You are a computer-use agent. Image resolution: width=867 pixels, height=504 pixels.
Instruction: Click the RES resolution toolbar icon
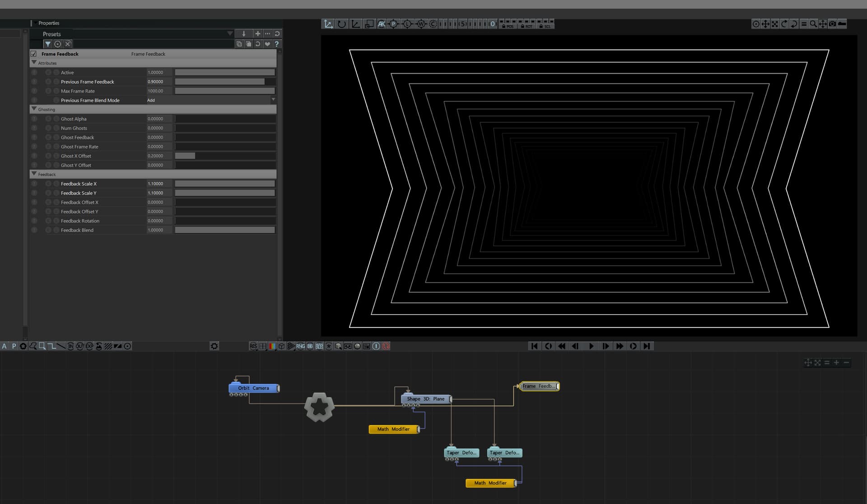pyautogui.click(x=253, y=346)
